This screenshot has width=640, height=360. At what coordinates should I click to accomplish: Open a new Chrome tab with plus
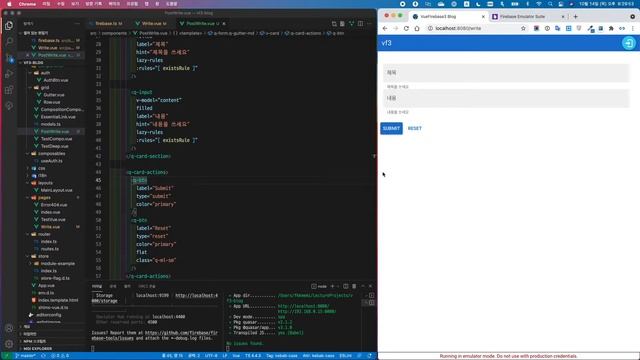tap(576, 16)
